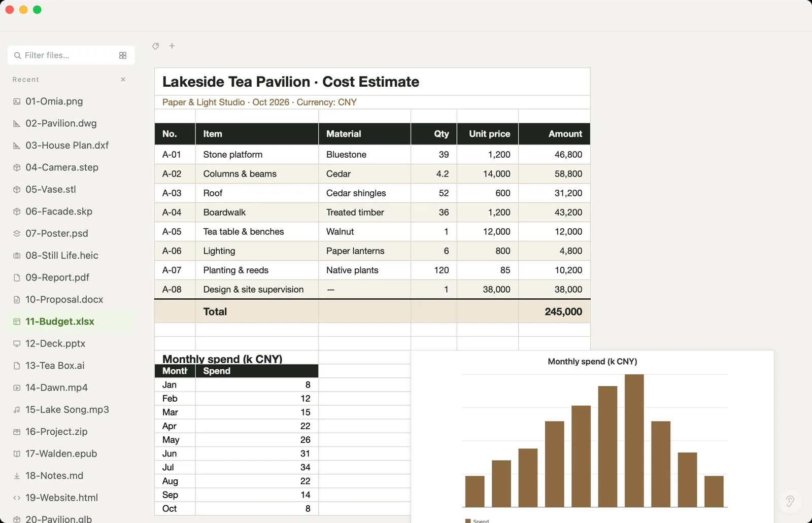This screenshot has height=523, width=812.
Task: Click the layers icon beside 07-Poster.psd
Action: click(x=17, y=233)
